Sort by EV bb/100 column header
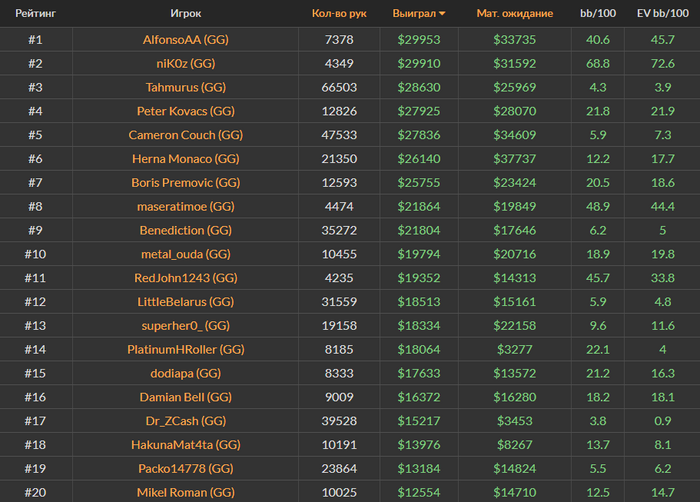 662,14
